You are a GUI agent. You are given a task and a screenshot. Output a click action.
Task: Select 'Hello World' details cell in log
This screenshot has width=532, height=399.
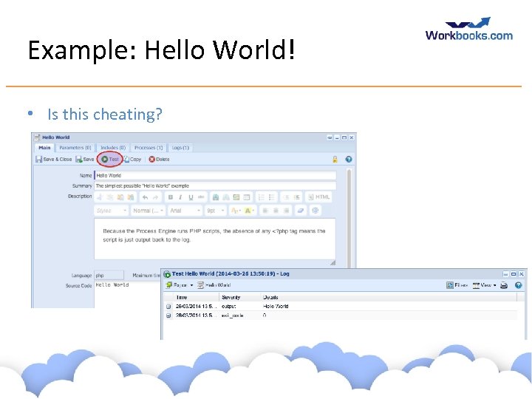pos(276,306)
